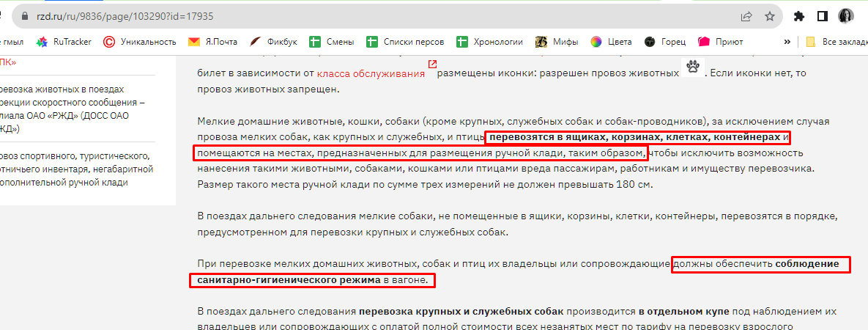This screenshot has width=868, height=330.
Task: Click bold text перевозка крупных и служебных собак
Action: [x=461, y=312]
